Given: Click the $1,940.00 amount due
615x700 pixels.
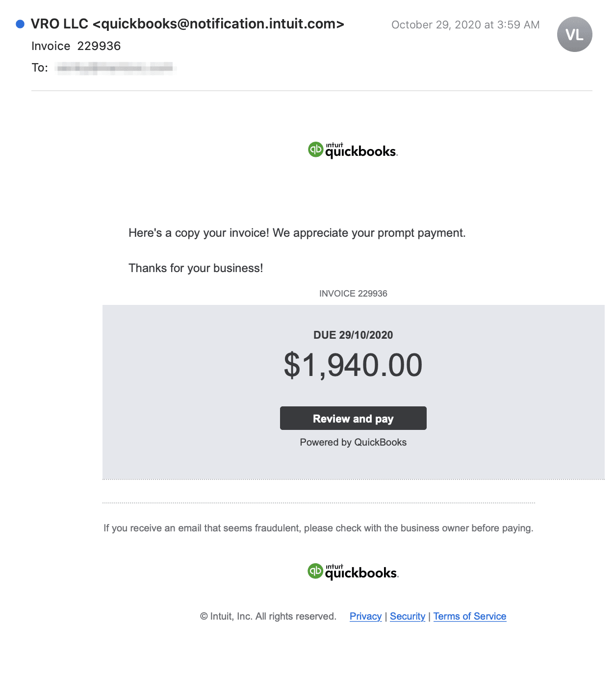Looking at the screenshot, I should point(353,365).
